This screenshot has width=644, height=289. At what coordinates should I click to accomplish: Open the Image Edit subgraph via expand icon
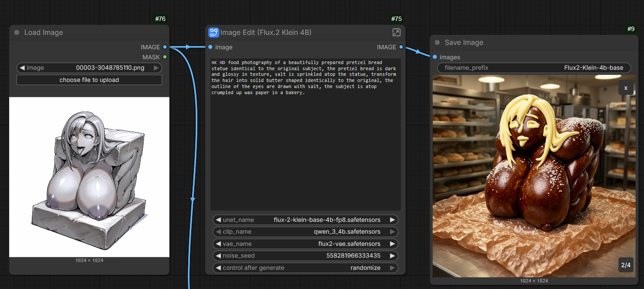pos(396,33)
